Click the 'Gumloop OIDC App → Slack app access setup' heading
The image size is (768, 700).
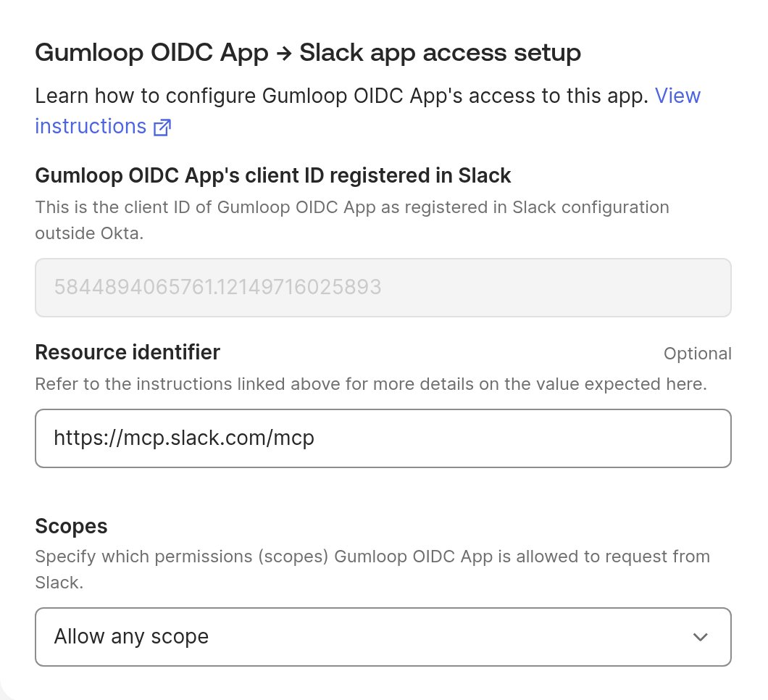pos(308,53)
